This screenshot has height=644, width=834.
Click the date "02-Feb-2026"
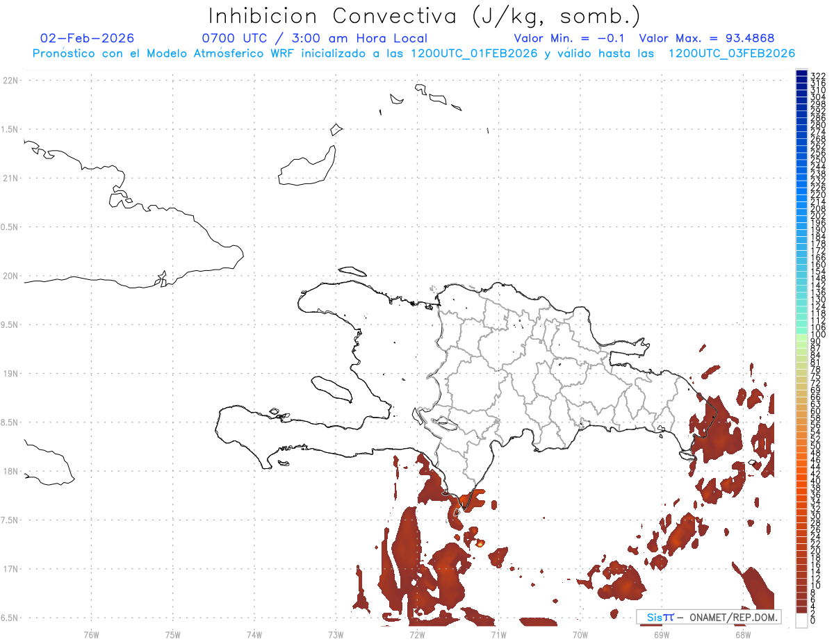88,38
